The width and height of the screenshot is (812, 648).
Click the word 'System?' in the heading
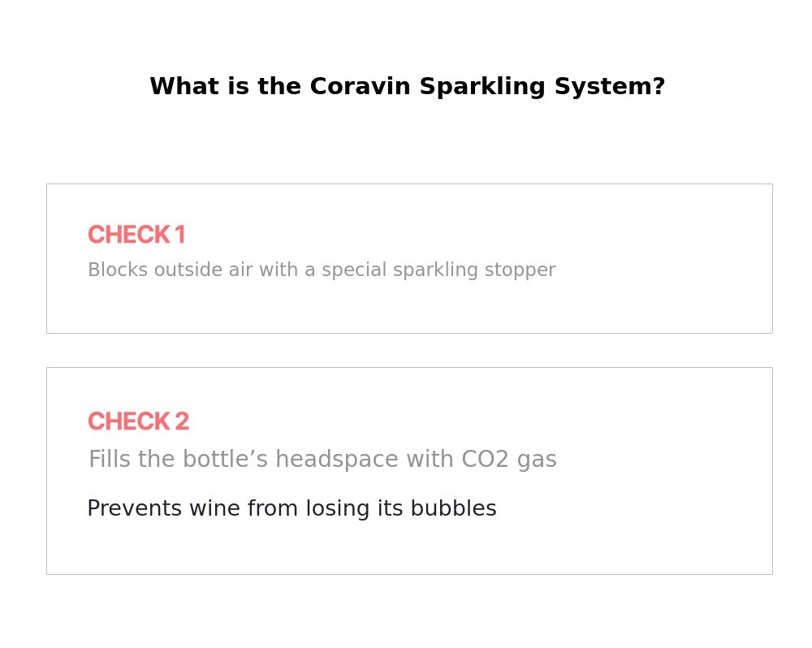610,87
